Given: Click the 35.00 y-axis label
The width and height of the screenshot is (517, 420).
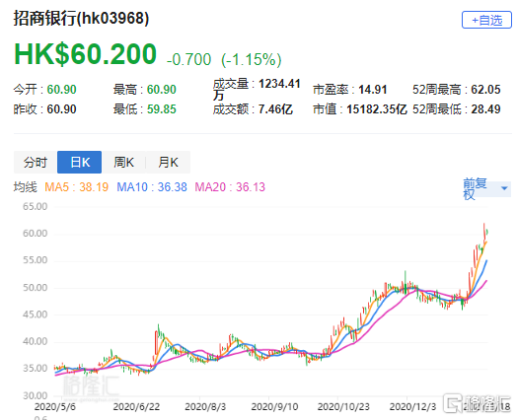Looking at the screenshot, I should coord(36,368).
